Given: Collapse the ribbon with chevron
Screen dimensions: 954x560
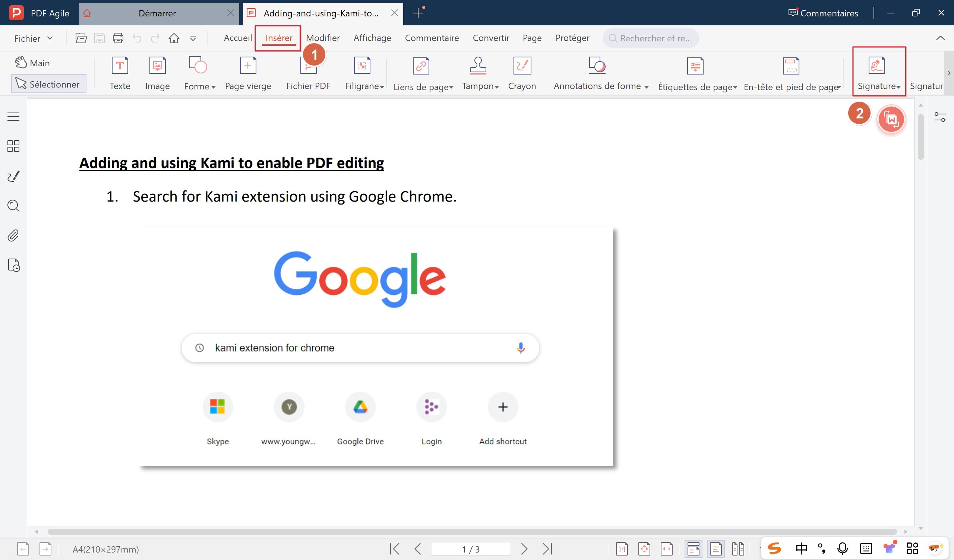Looking at the screenshot, I should 940,38.
